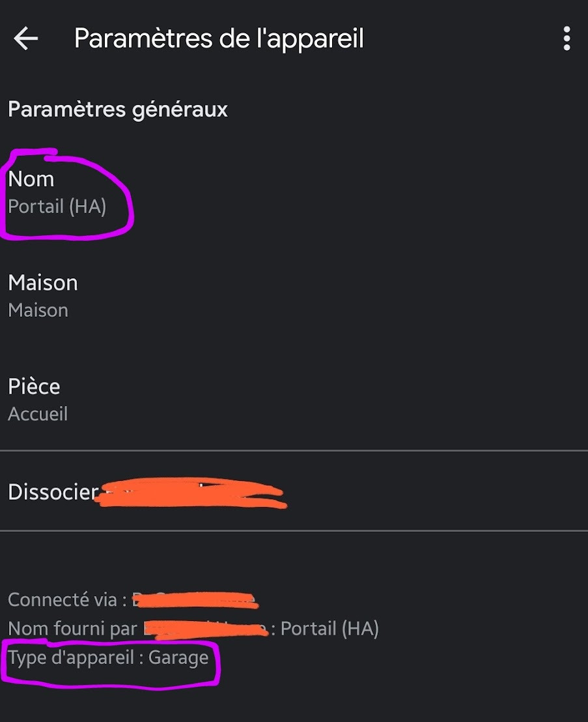This screenshot has width=588, height=722.
Task: Click the Paramètres de l'appareil title
Action: click(x=219, y=38)
